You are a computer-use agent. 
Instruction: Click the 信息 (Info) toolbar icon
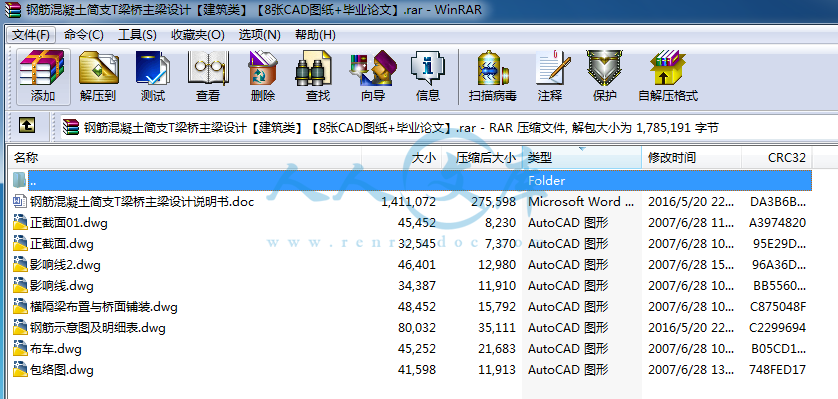pyautogui.click(x=428, y=68)
